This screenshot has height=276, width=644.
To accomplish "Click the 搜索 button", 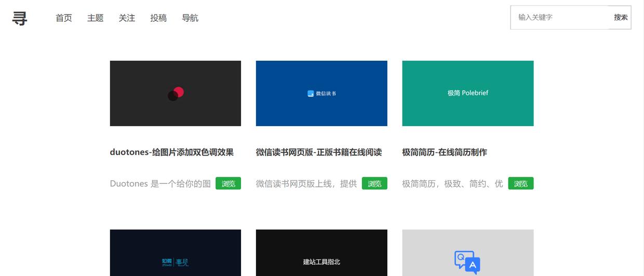I will pos(621,17).
